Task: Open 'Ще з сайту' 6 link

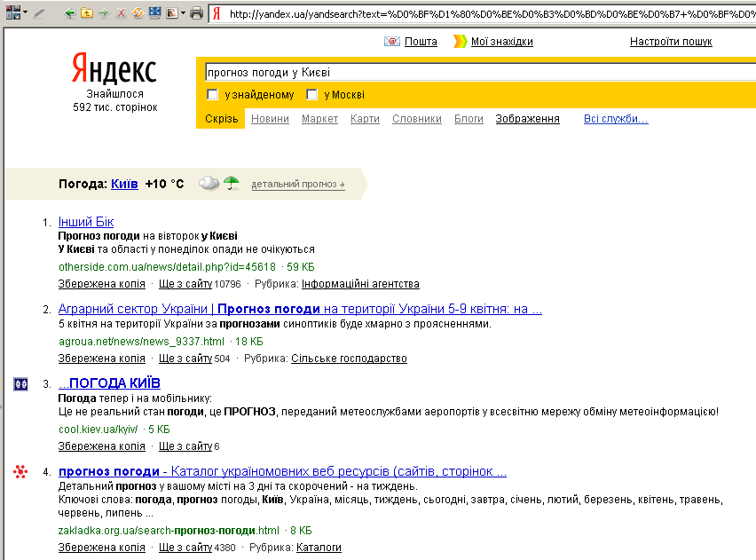Action: (x=185, y=446)
